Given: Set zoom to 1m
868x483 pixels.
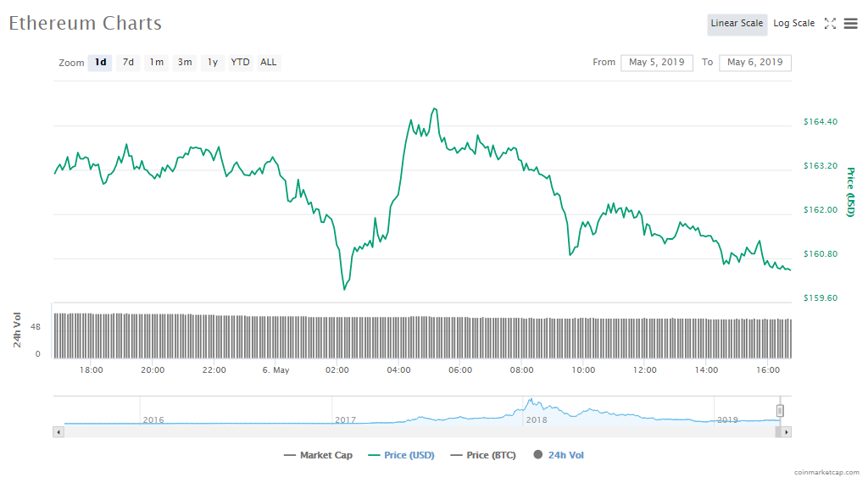Looking at the screenshot, I should [157, 63].
